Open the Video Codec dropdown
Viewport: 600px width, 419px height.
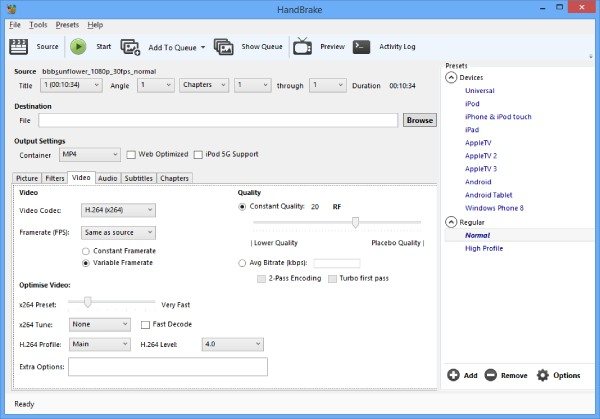point(118,210)
